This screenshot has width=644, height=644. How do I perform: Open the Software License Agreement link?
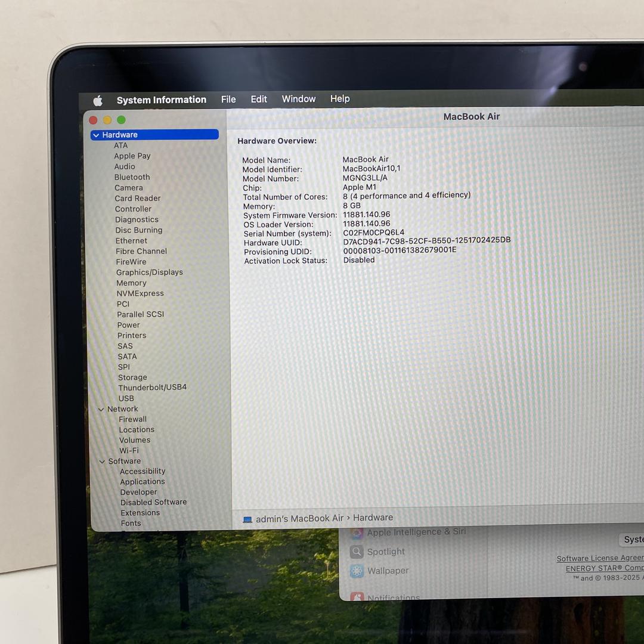[x=599, y=559]
